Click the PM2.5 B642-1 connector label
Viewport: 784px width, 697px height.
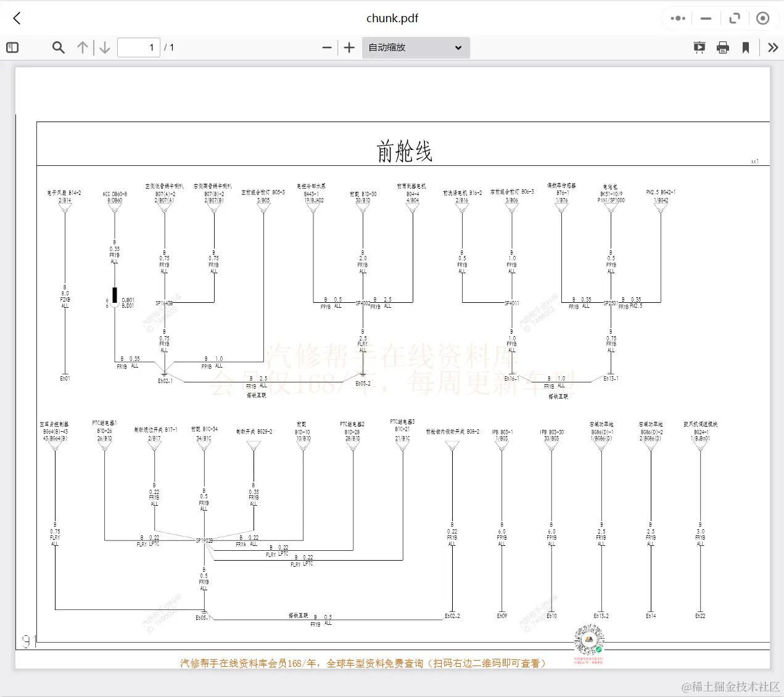tap(661, 192)
